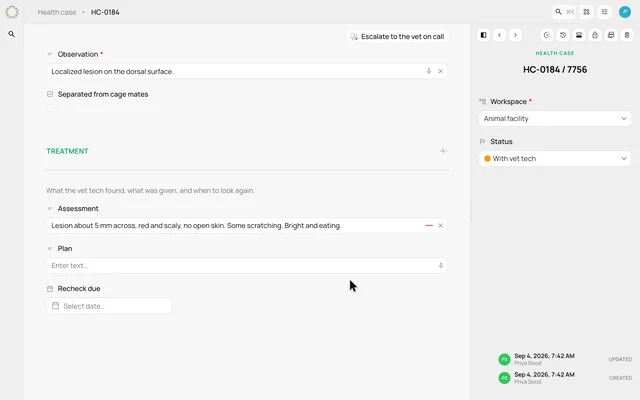
Task: Open the clock reminders icon
Action: point(547,35)
